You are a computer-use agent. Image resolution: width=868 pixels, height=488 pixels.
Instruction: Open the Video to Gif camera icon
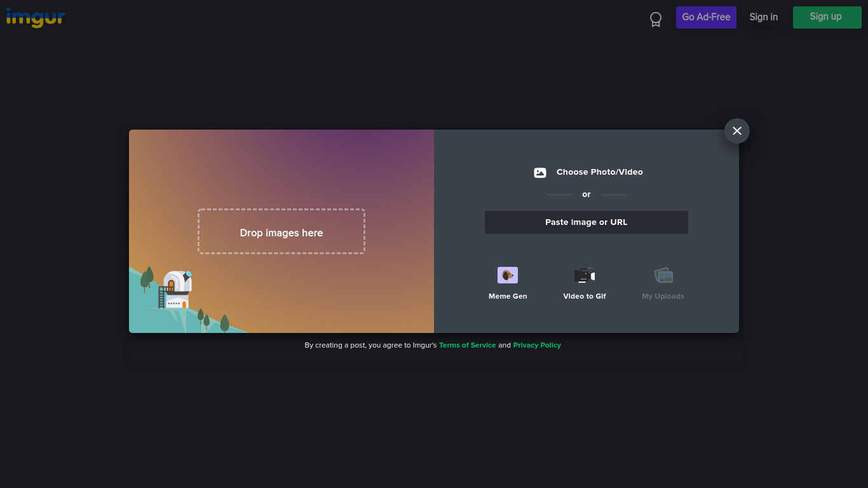585,275
